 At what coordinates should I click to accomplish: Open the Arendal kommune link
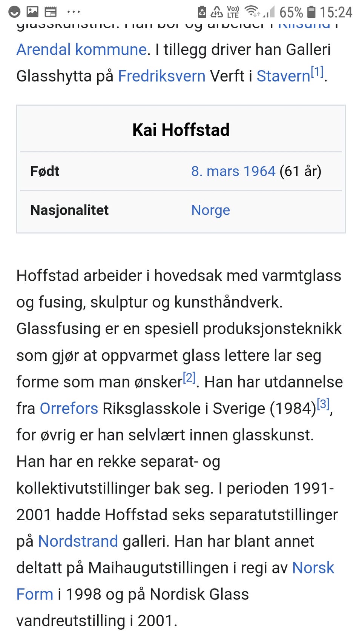(81, 49)
